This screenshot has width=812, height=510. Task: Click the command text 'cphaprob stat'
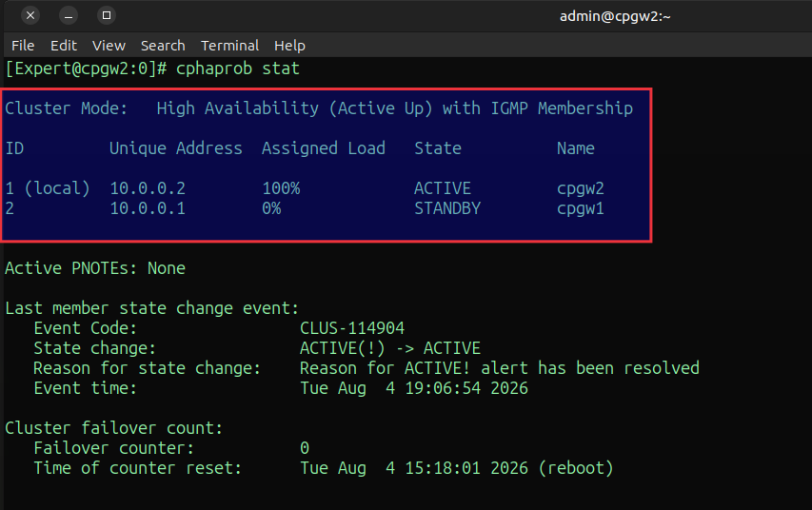tap(238, 69)
